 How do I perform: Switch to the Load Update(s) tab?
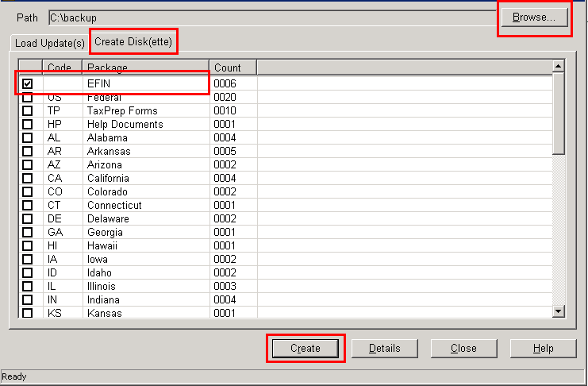[x=49, y=43]
